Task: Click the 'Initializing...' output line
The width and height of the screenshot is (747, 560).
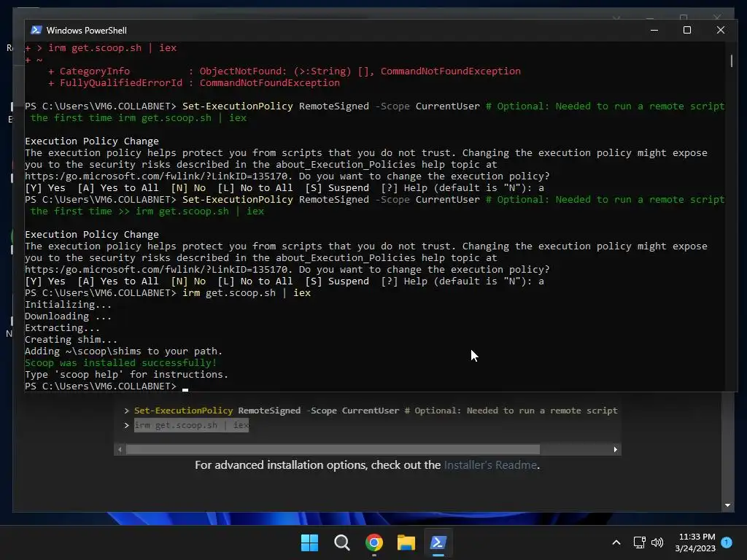Action: (68, 304)
